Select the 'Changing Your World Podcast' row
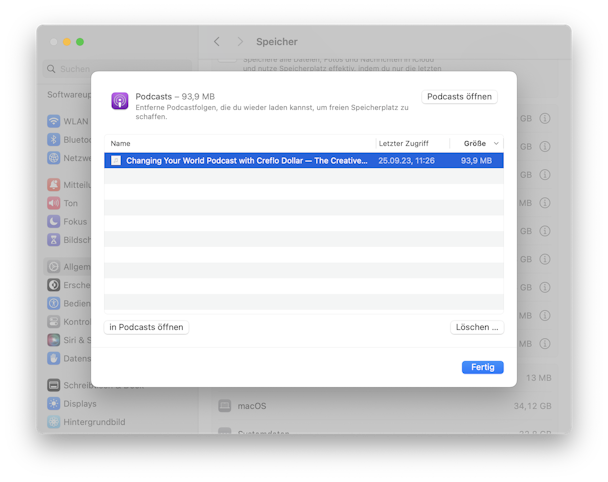The image size is (608, 482). tap(304, 161)
